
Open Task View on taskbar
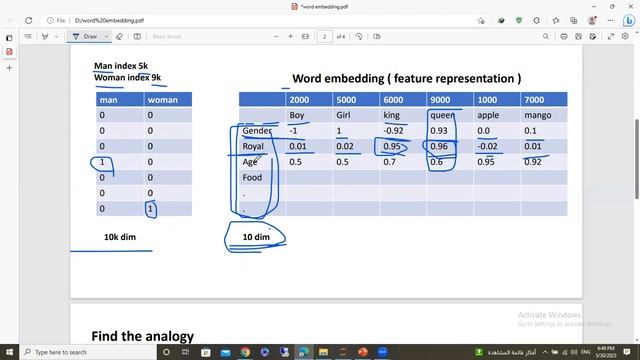[x=185, y=352]
